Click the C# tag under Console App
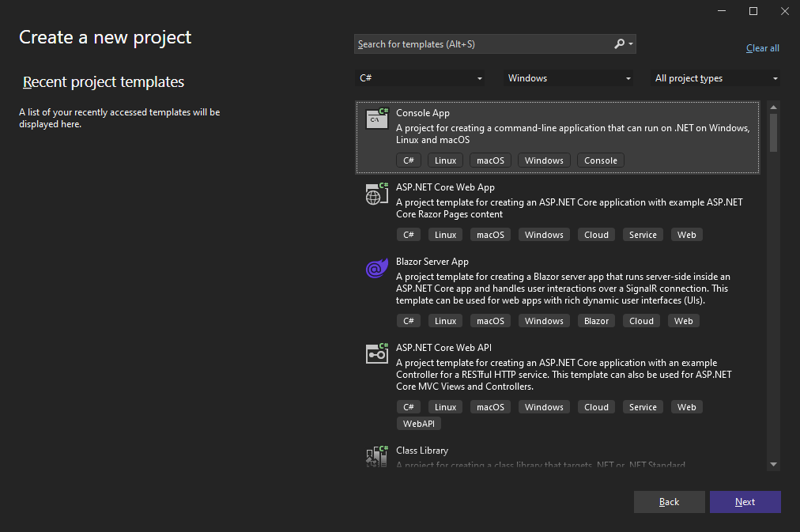This screenshot has height=532, width=800. pyautogui.click(x=409, y=160)
